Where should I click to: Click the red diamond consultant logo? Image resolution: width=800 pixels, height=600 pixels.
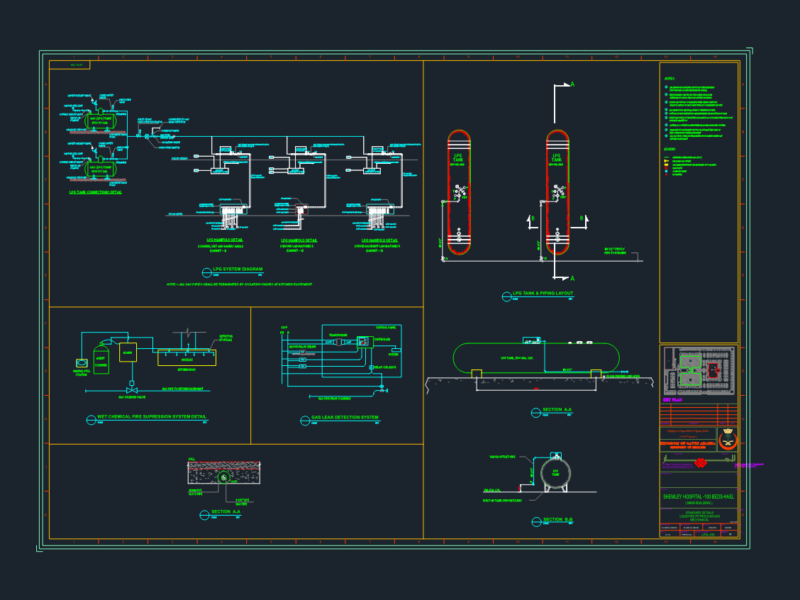pos(701,463)
